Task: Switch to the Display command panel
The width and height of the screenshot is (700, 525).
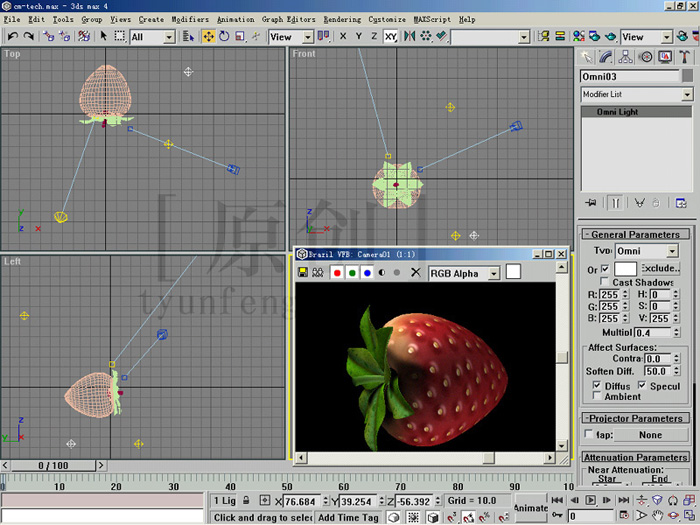Action: point(665,57)
